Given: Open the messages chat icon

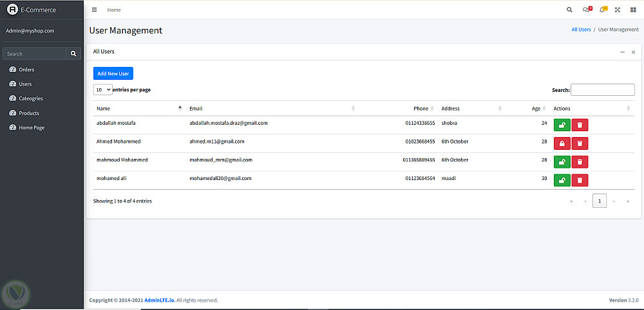Looking at the screenshot, I should pyautogui.click(x=587, y=10).
